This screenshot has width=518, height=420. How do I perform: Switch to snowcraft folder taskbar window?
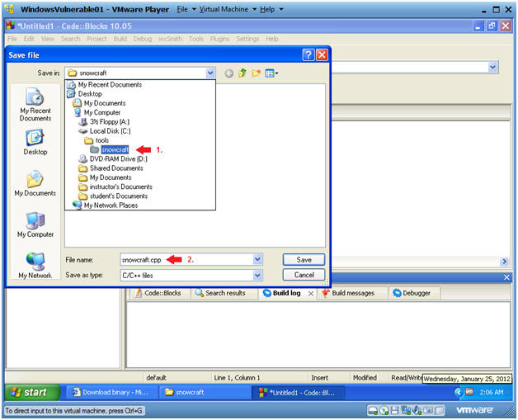point(205,393)
